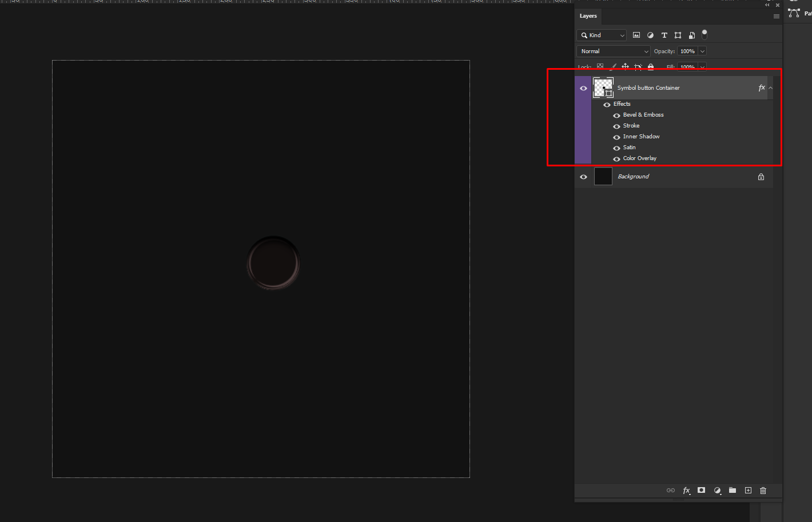Screen dimensions: 812x522
Task: Open the blend mode dropdown
Action: tap(613, 51)
